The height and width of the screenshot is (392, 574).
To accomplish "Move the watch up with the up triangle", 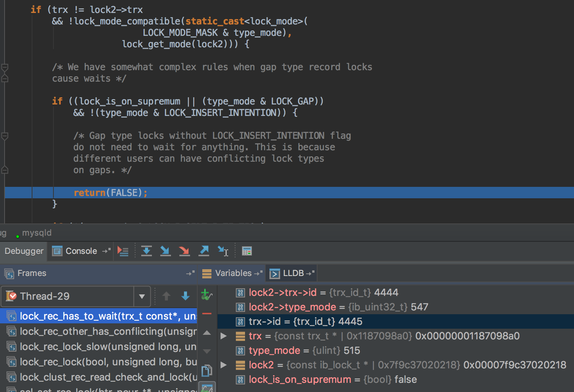I will click(206, 333).
